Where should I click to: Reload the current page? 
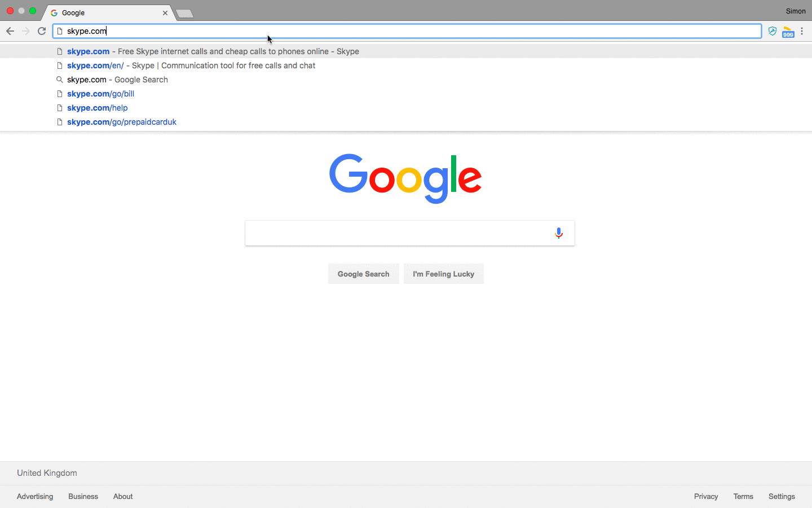(42, 31)
